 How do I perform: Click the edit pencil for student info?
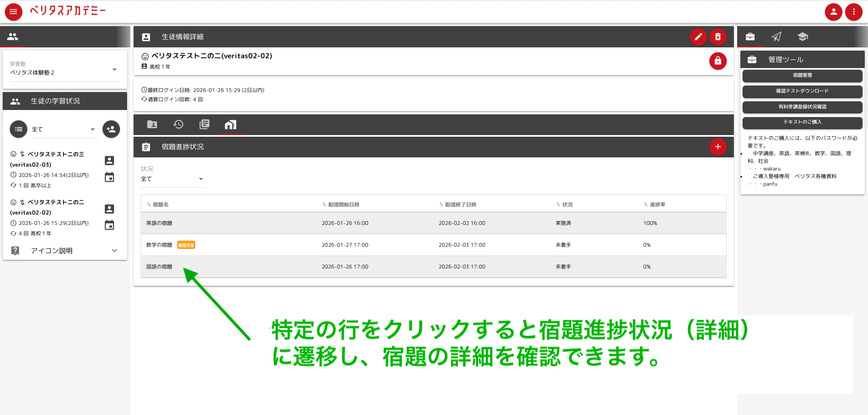[698, 37]
